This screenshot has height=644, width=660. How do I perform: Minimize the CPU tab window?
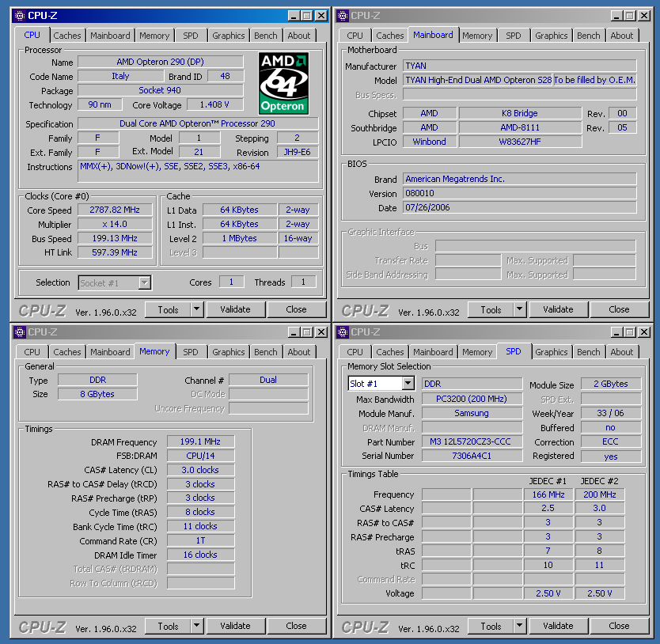(x=294, y=16)
